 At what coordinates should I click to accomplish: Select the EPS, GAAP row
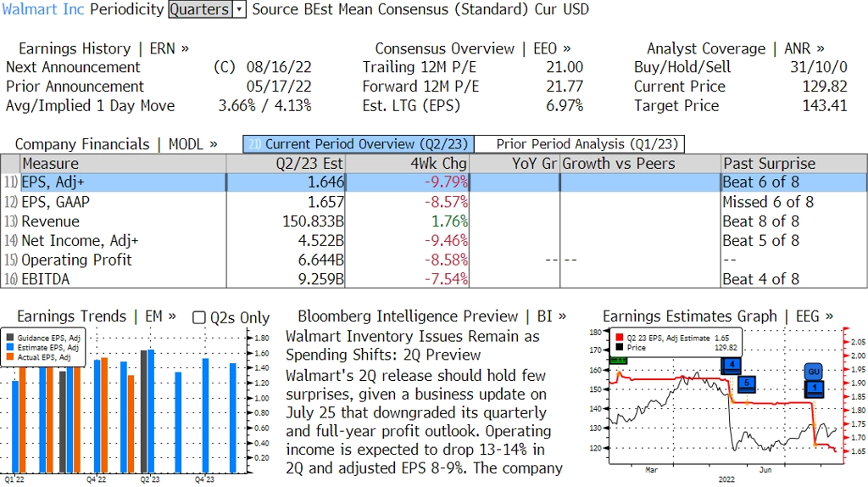tap(434, 202)
